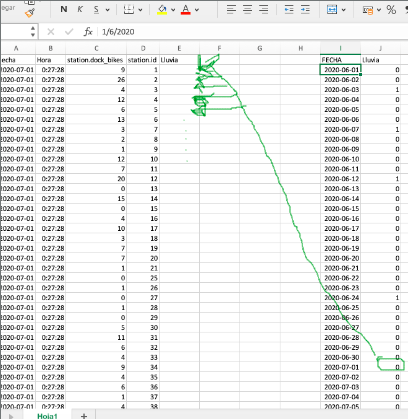Open accounting format dropdown arrow

(x=379, y=10)
